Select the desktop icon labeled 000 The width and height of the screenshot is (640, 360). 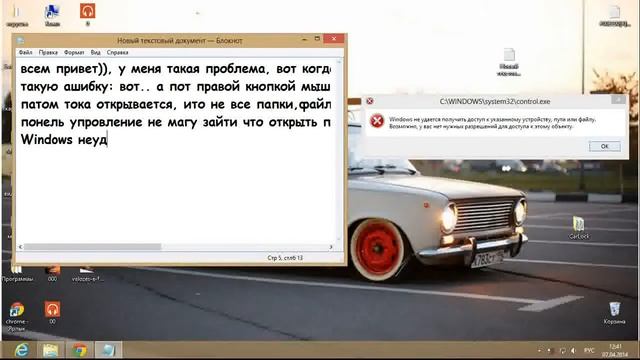coord(52,274)
